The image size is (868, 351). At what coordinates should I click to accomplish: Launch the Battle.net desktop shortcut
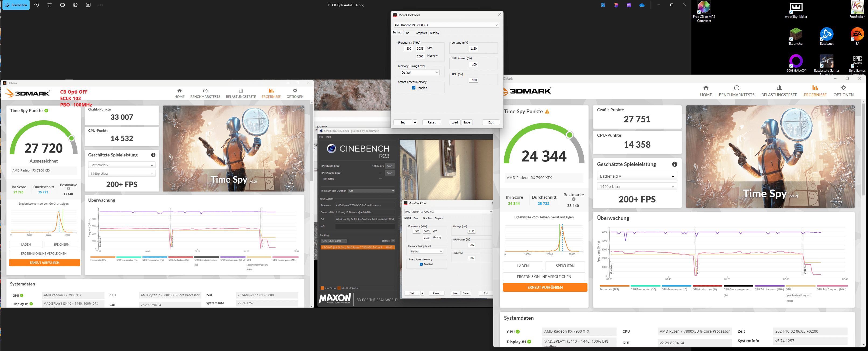[x=827, y=36]
